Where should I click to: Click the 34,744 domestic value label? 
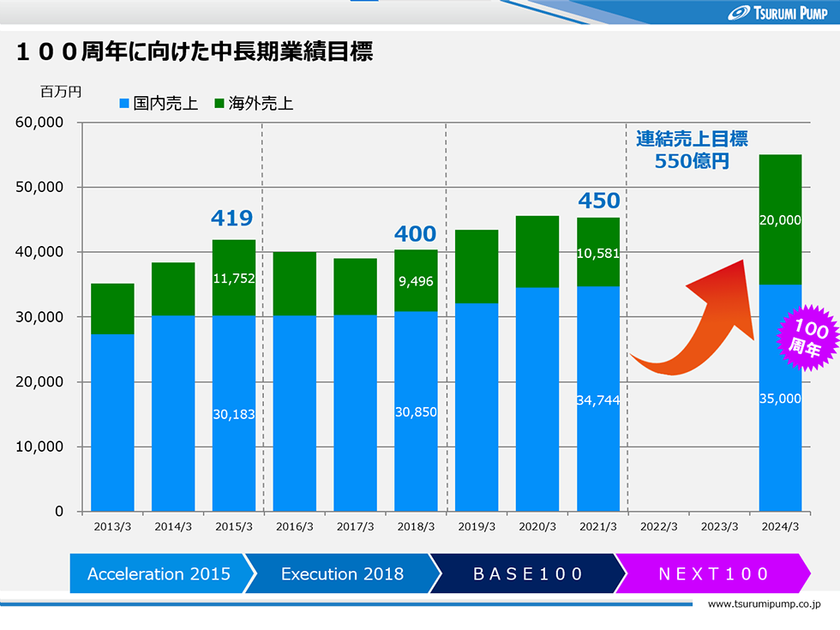point(598,400)
